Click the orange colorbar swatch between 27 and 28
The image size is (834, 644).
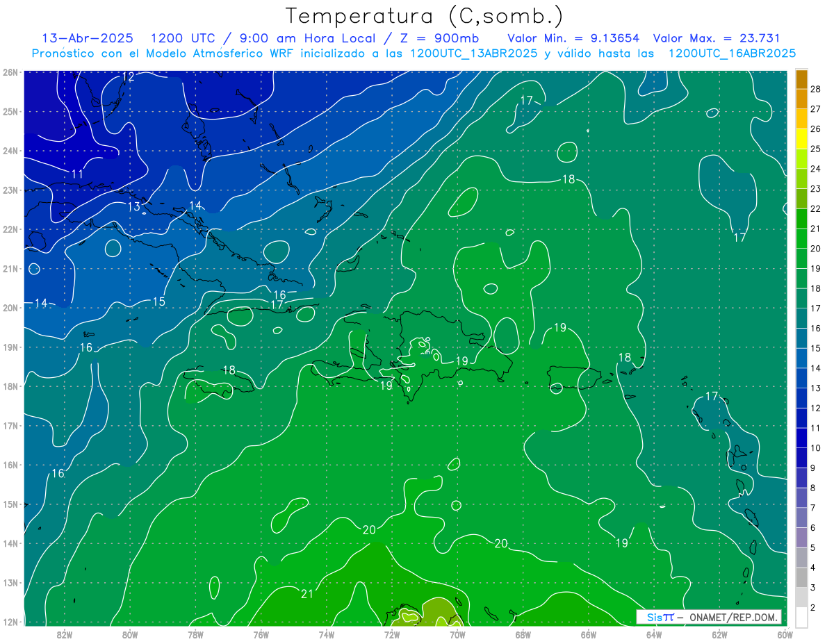click(801, 99)
